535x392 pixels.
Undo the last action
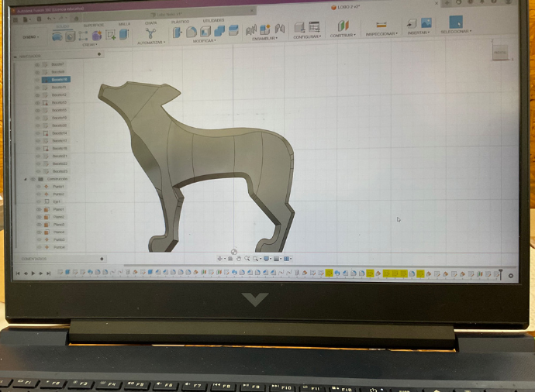point(50,19)
